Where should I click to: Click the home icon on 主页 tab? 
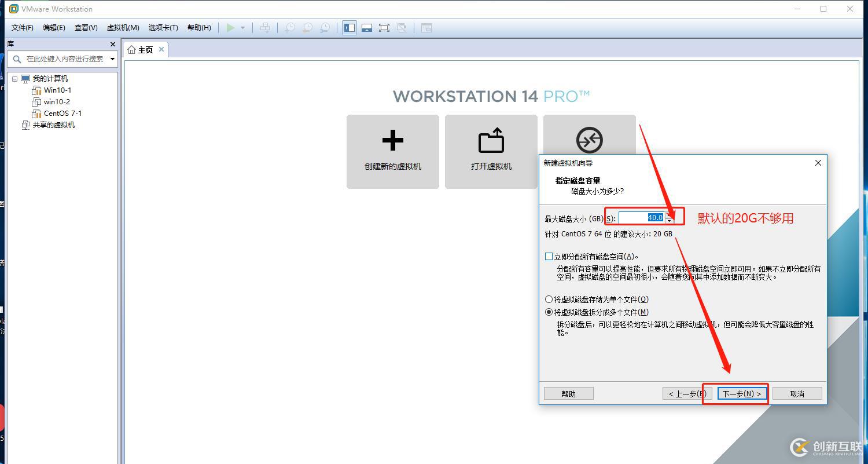click(x=131, y=50)
